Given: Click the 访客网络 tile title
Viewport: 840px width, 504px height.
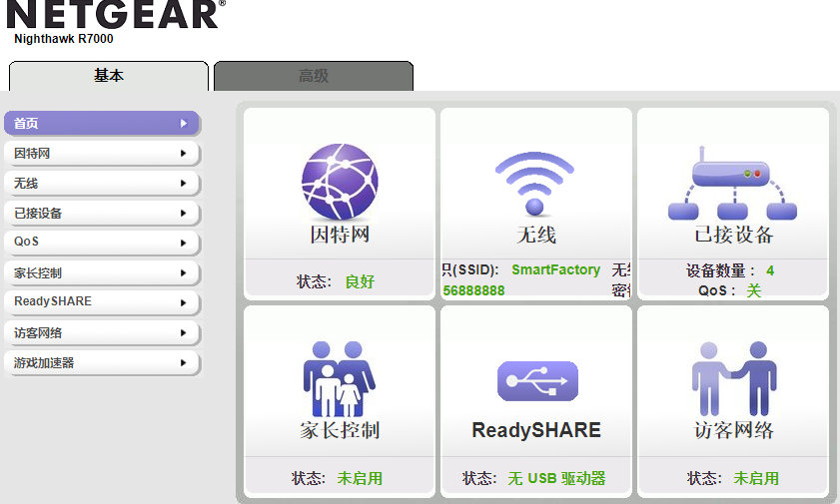Looking at the screenshot, I should [734, 430].
